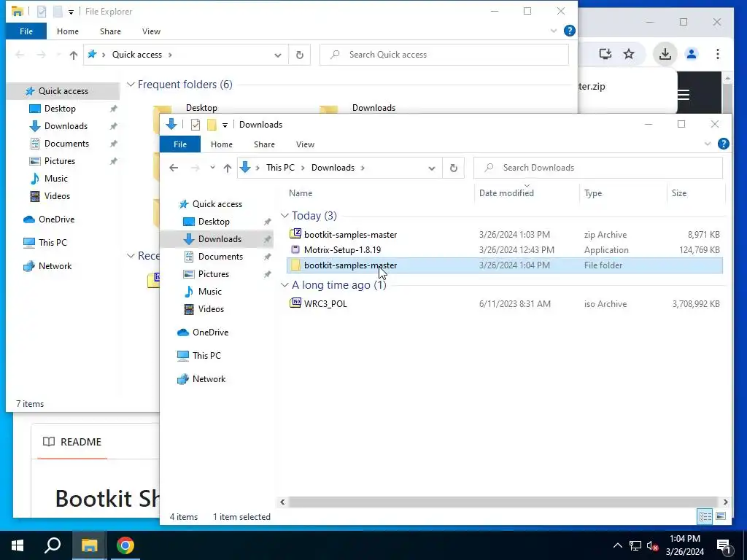Open address bar history dropdown in Downloads
The width and height of the screenshot is (747, 560).
[432, 168]
